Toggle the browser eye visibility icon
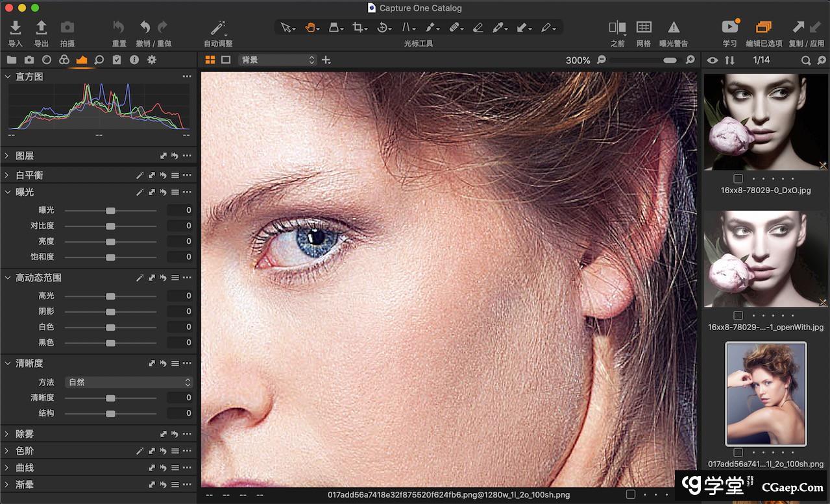830x504 pixels. pyautogui.click(x=713, y=60)
